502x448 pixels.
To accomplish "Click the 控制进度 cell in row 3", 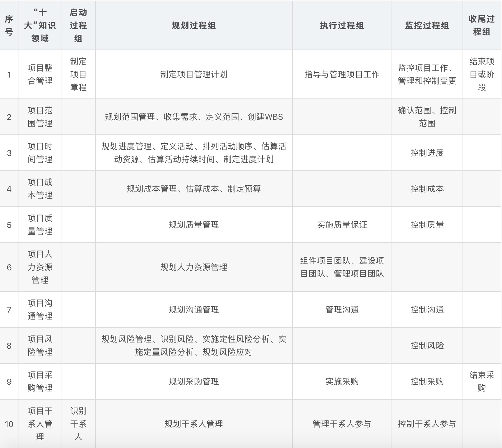I will pos(427,153).
